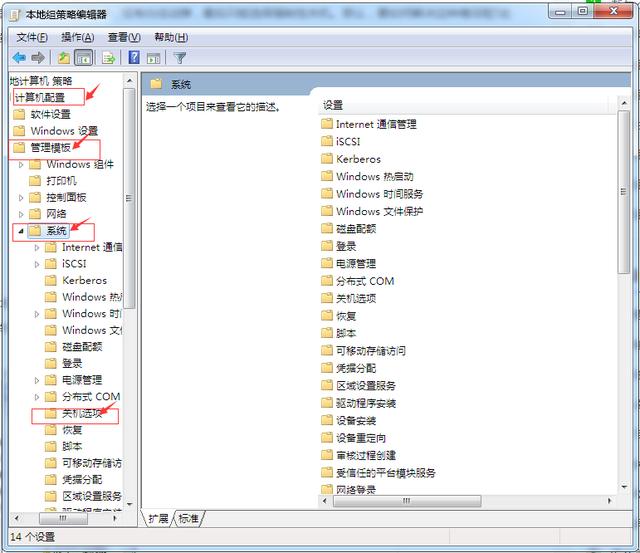This screenshot has height=553, width=640.
Task: Click the 设置 column header
Action: 333,105
